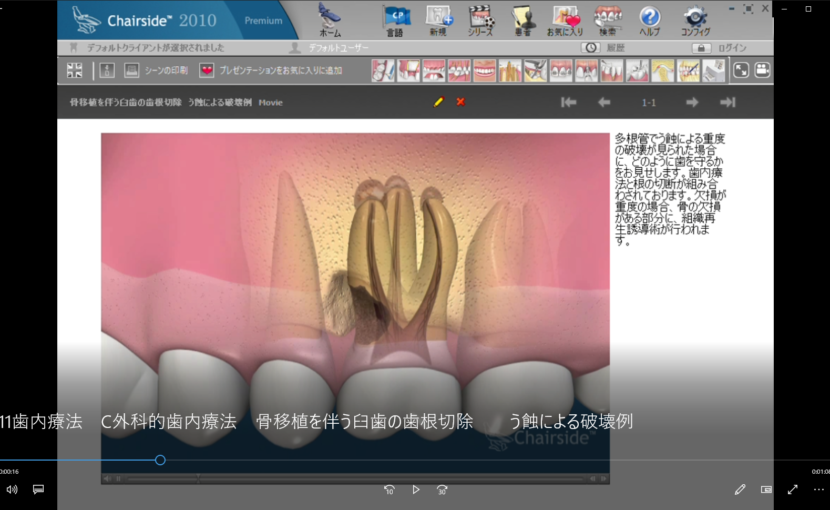
Task: Click the expand-to-fullscreen arrows icon
Action: (x=741, y=70)
